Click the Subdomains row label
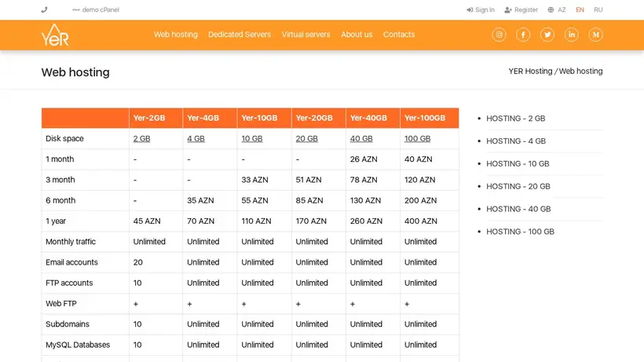The width and height of the screenshot is (644, 362). 68,324
